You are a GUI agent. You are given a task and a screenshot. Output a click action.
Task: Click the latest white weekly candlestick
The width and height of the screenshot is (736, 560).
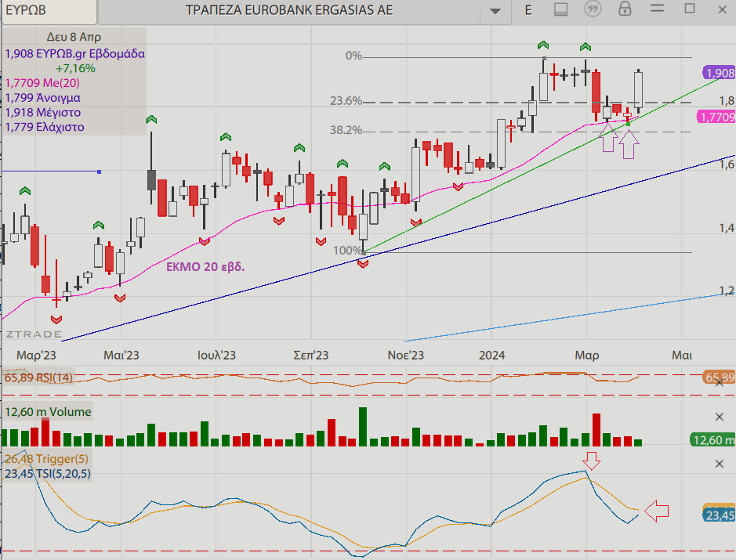(638, 89)
